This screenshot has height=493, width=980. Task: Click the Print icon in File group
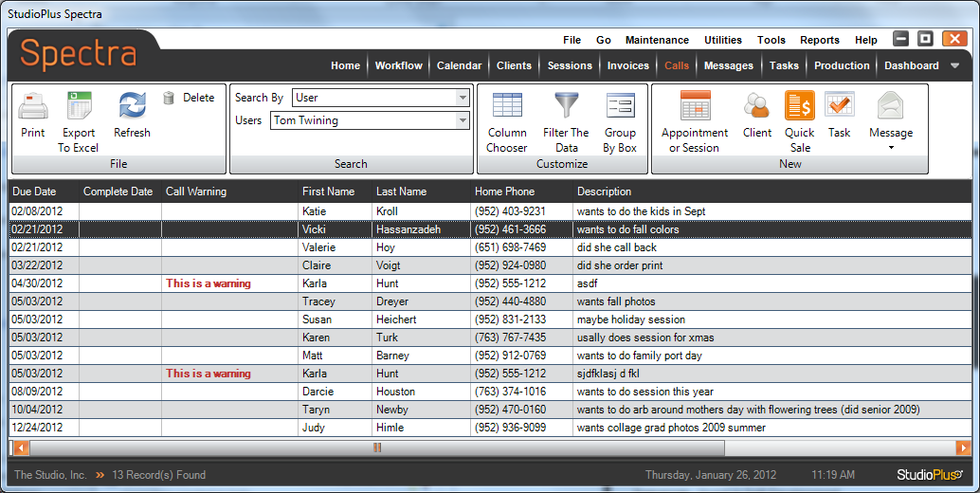click(33, 107)
